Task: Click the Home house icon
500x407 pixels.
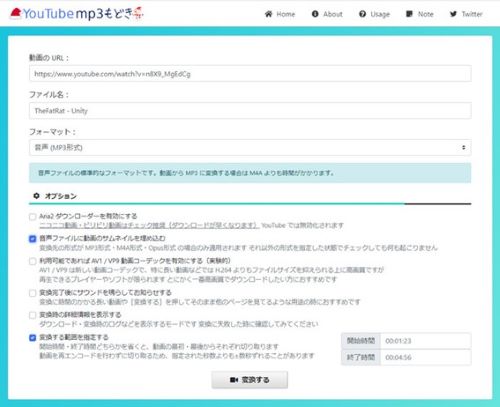Action: pyautogui.click(x=269, y=14)
